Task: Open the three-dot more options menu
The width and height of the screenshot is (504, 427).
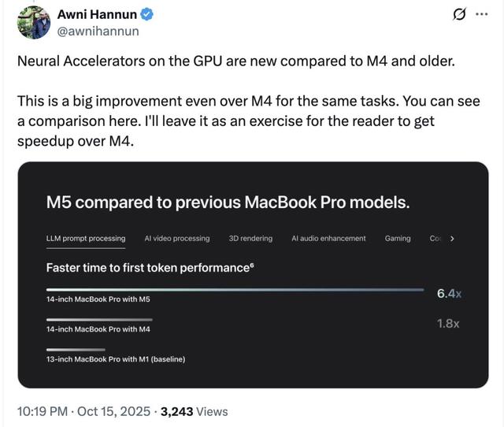Action: (x=482, y=15)
